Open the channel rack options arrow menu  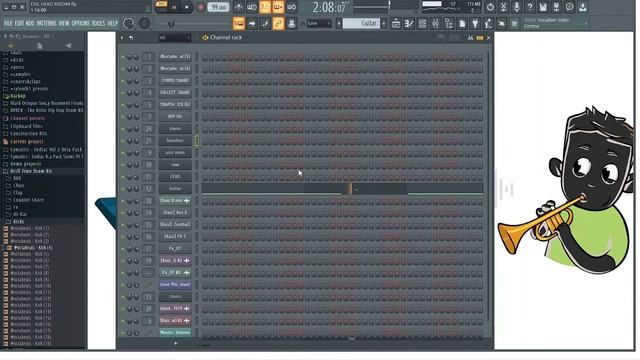pyautogui.click(x=122, y=38)
